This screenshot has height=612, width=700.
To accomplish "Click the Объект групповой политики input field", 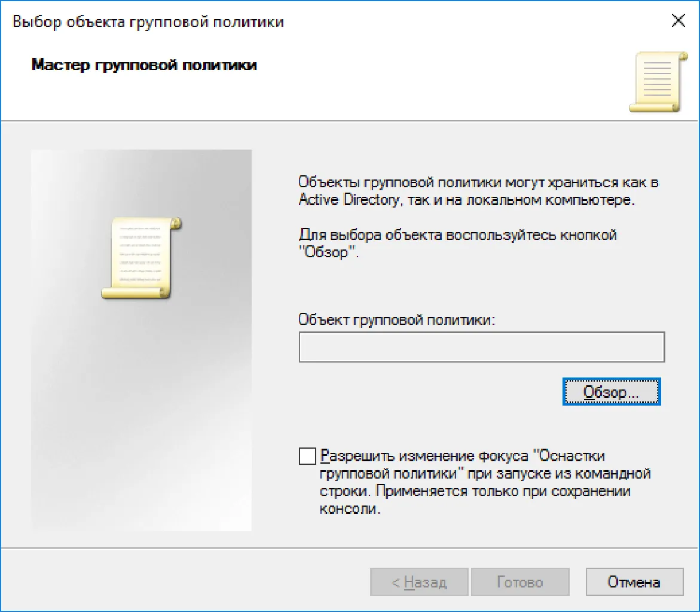I will point(482,346).
